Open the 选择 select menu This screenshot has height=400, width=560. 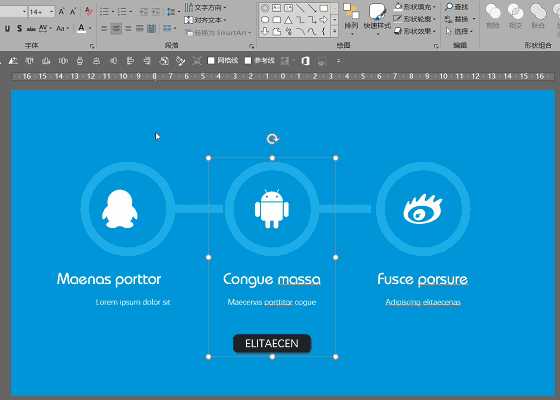(x=459, y=31)
